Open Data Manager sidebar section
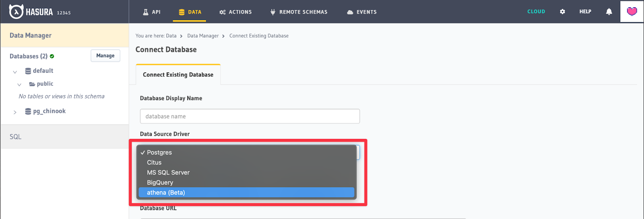The width and height of the screenshot is (644, 219). 65,35
